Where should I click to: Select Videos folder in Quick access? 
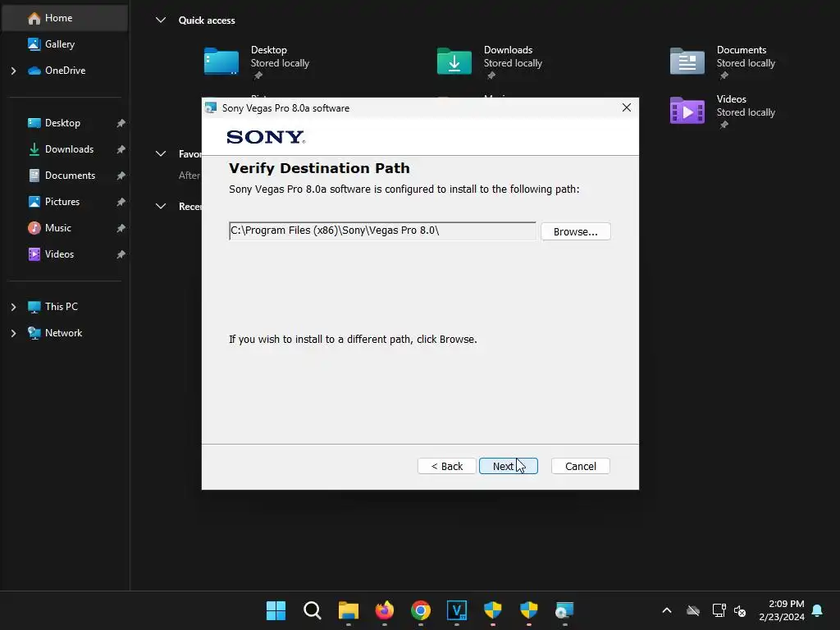[724, 111]
